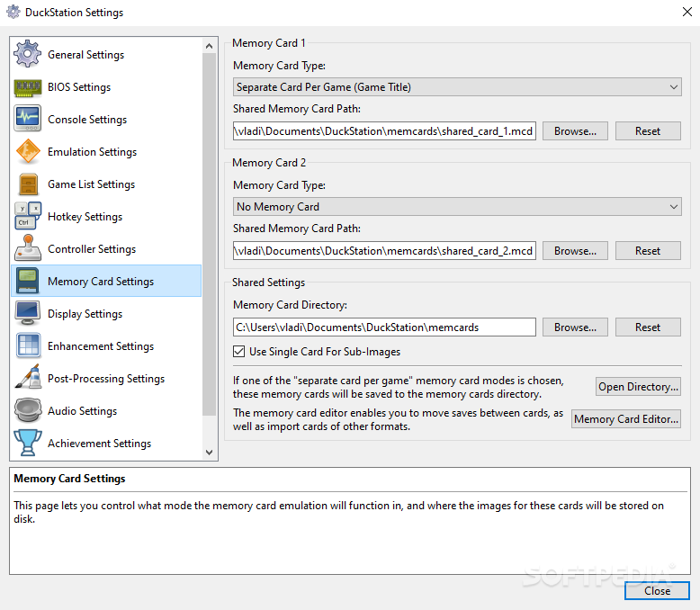The width and height of the screenshot is (700, 610).
Task: Reset Memory Card 2 shared path
Action: [648, 250]
